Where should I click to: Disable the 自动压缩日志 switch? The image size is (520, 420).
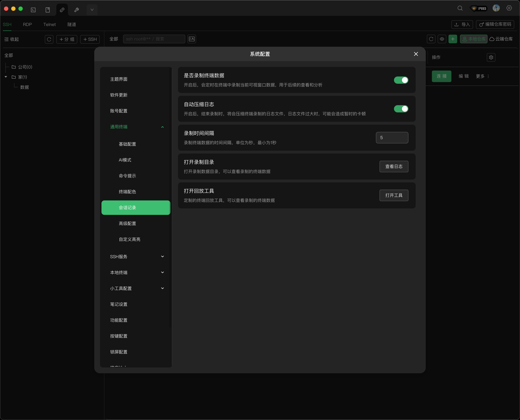tap(401, 109)
